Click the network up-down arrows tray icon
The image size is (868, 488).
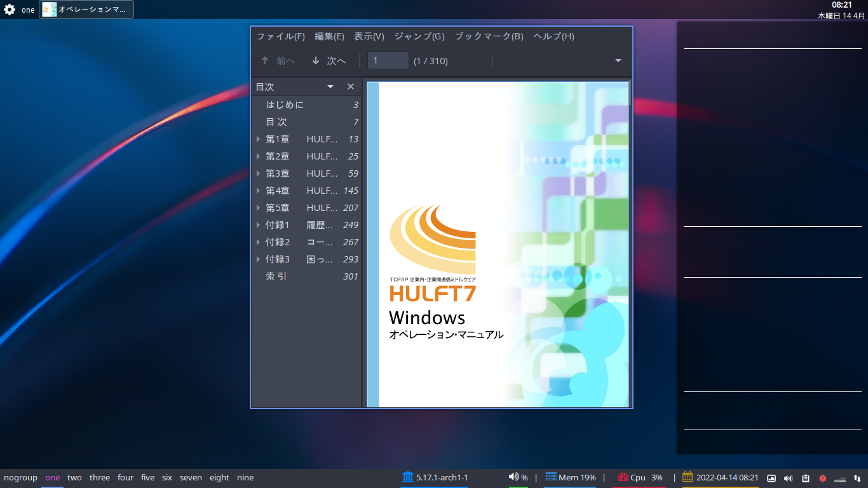[x=857, y=478]
